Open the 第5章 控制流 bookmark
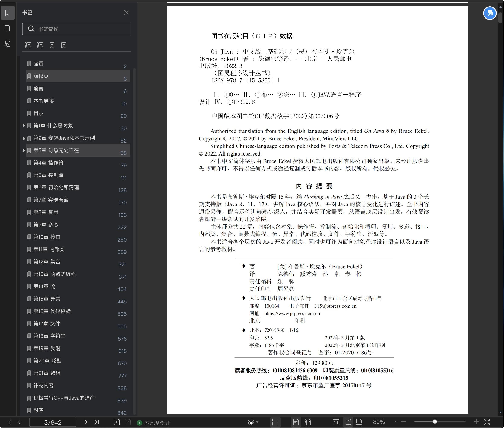 [x=78, y=175]
